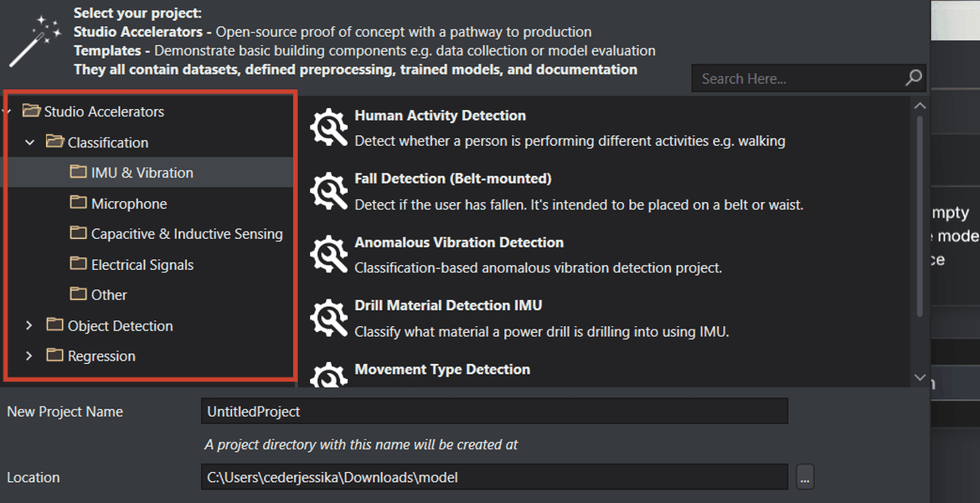Click the 'Classify what material a power drill' description
Viewport: 980px width, 503px height.
542,332
